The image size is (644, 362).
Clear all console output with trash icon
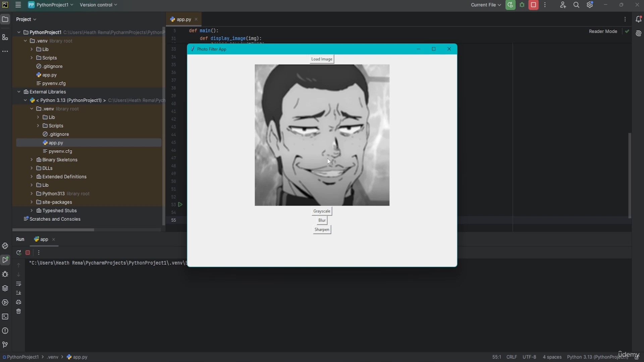[18, 311]
